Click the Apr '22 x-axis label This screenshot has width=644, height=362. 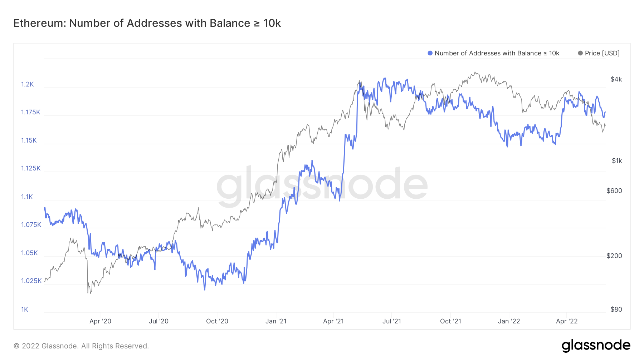click(x=567, y=321)
